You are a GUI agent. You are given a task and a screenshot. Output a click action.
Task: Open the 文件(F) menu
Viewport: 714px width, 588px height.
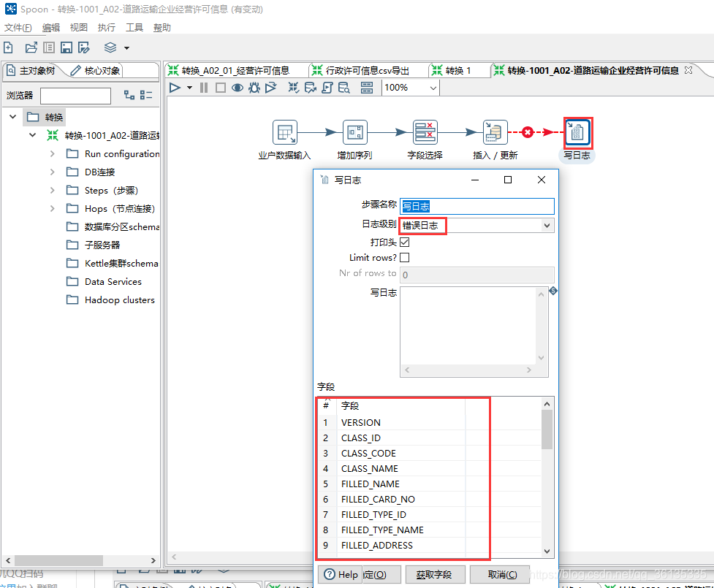(x=18, y=27)
